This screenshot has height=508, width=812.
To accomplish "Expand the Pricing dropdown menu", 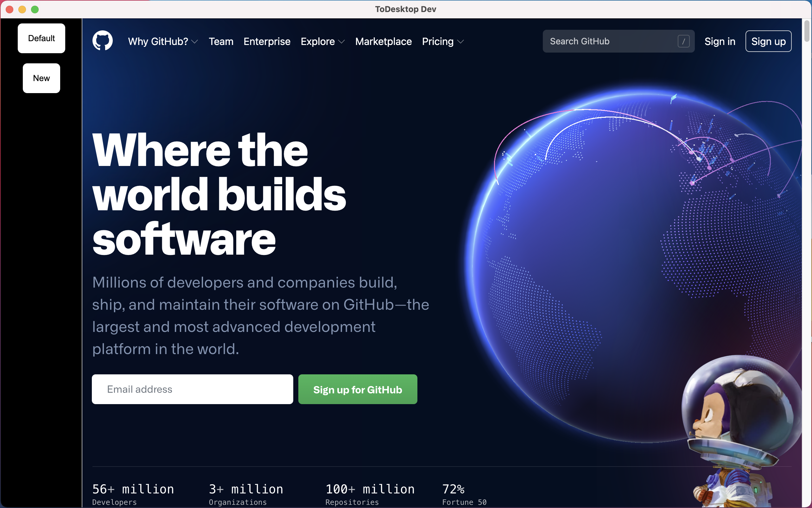I will click(x=443, y=41).
